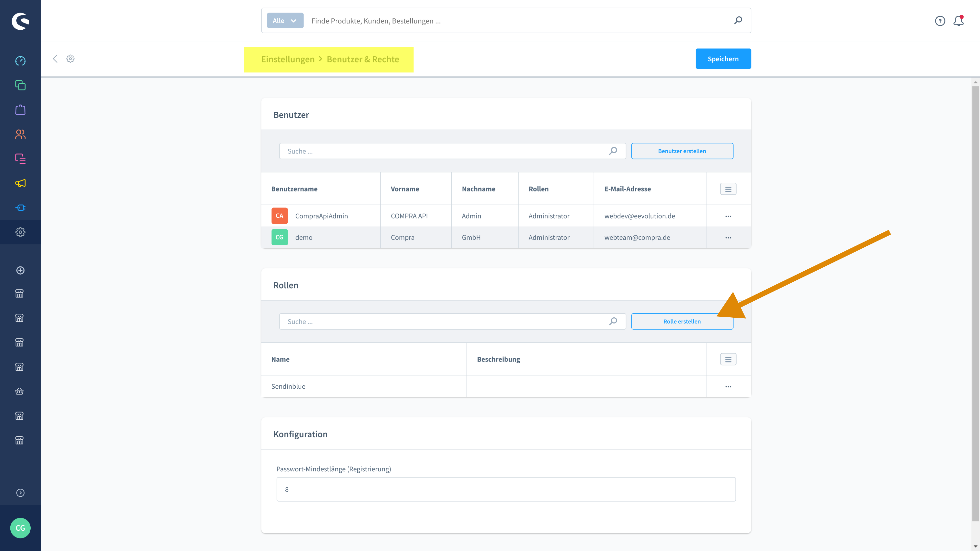
Task: Open the Alle search filter dropdown
Action: (x=285, y=21)
